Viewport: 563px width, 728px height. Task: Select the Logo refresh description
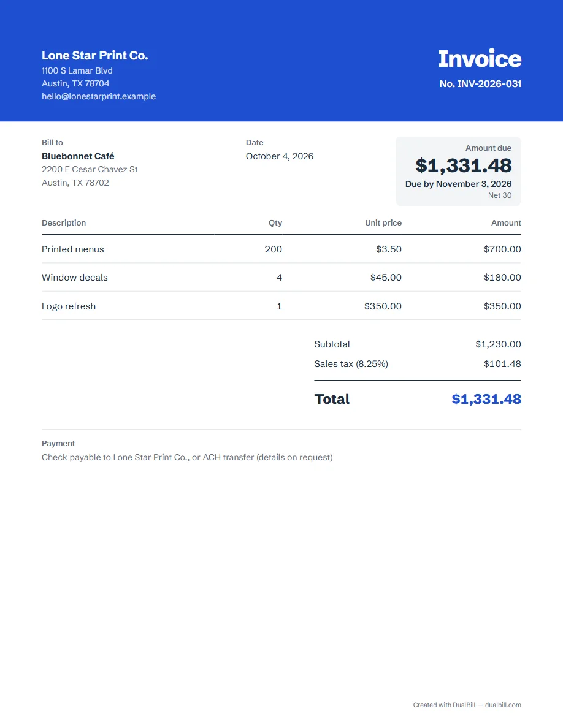pyautogui.click(x=69, y=306)
